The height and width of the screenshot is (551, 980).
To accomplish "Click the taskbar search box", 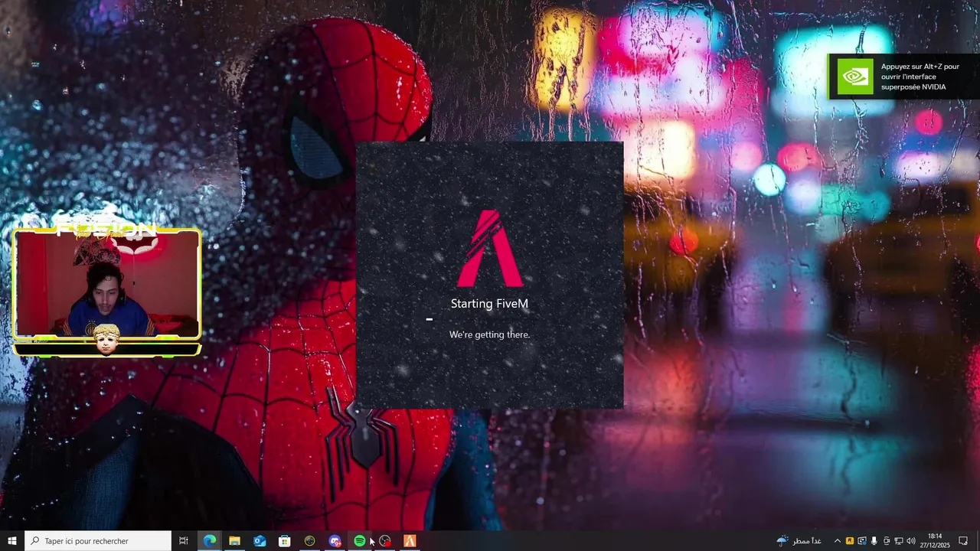I will [x=98, y=541].
